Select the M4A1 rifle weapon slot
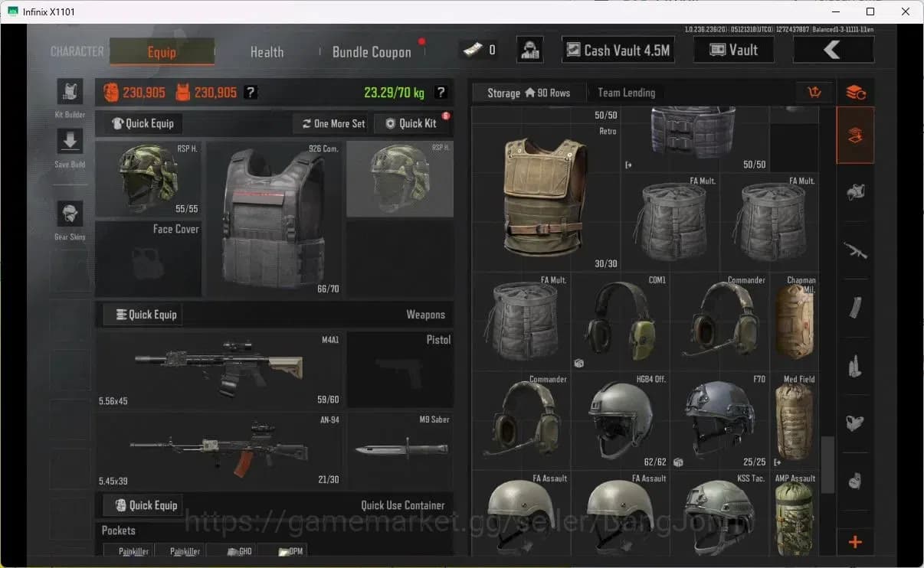The image size is (924, 568). 219,369
